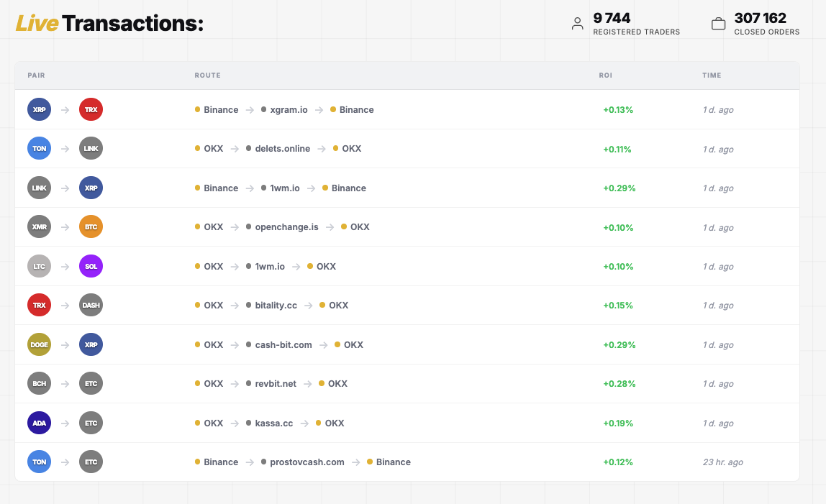Click the XRP icon in the Binance 1wm.io row

(91, 188)
